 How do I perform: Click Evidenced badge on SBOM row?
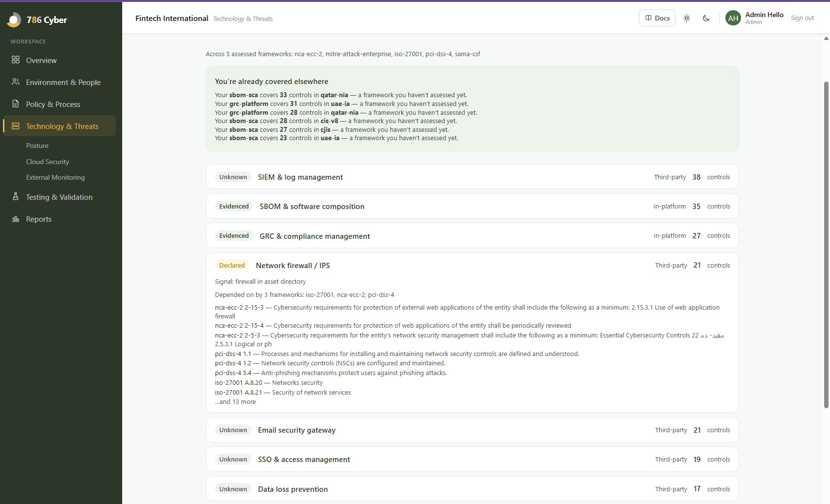click(234, 206)
